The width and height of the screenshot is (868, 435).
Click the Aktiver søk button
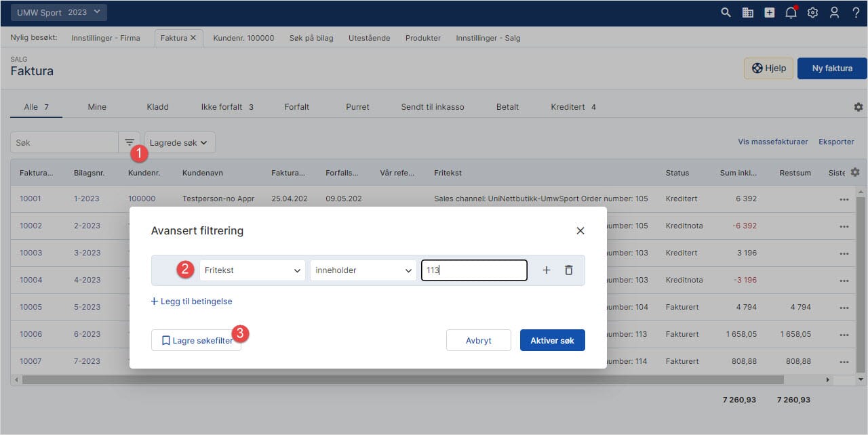pos(552,340)
